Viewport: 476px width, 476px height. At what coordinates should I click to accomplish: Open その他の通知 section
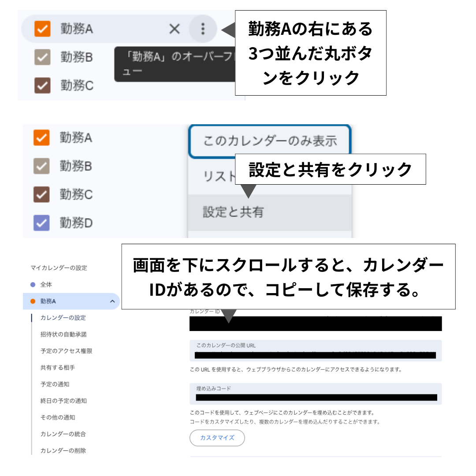tap(58, 417)
